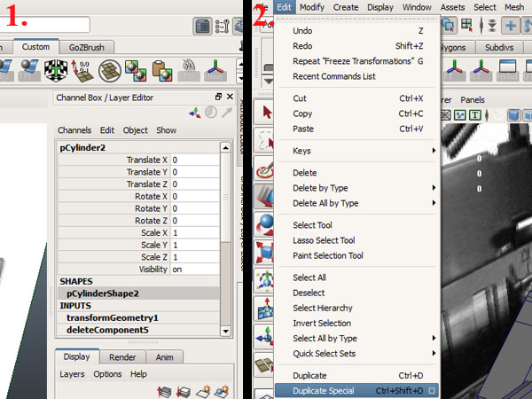Select the Paint Selection tool icon in toolbox
The width and height of the screenshot is (532, 399).
coord(264,169)
